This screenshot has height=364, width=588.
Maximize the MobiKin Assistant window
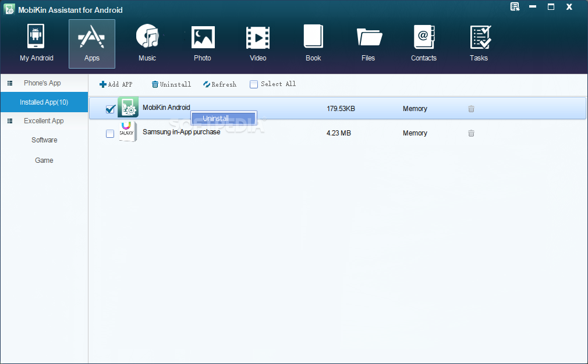click(551, 7)
